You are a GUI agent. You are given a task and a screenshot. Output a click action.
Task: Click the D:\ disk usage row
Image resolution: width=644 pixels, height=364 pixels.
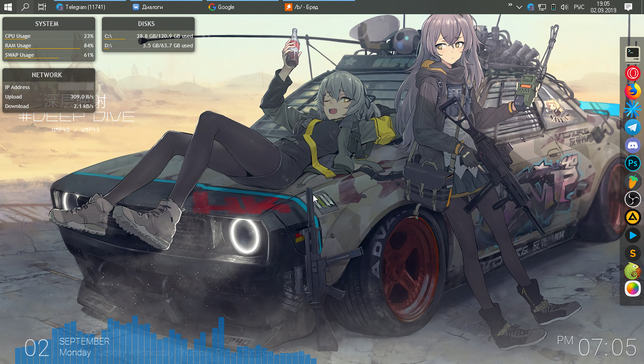[x=148, y=46]
